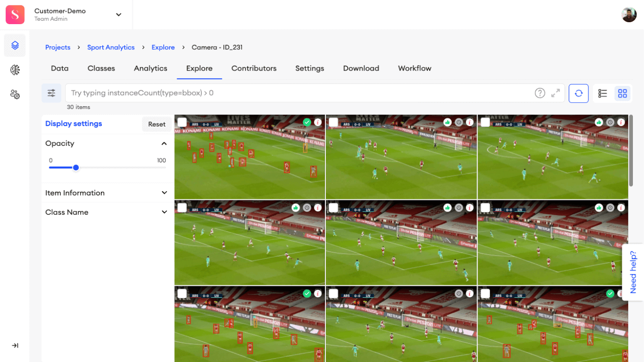
Task: Switch to grid view
Action: (x=623, y=94)
